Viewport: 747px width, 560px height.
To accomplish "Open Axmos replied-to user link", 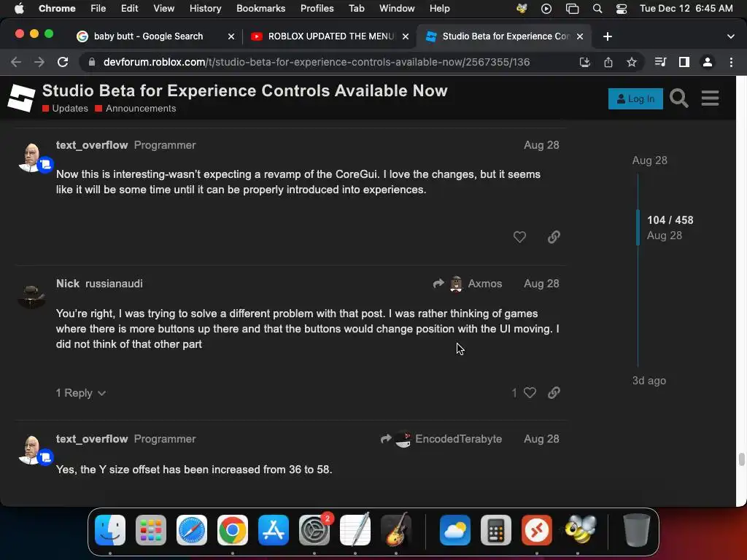I will (484, 284).
